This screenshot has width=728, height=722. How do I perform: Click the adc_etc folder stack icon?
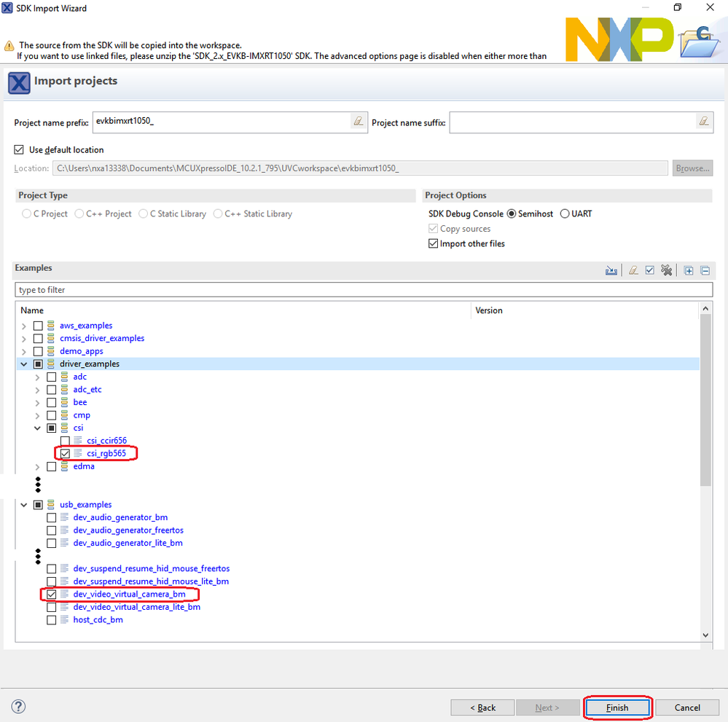[x=65, y=390]
